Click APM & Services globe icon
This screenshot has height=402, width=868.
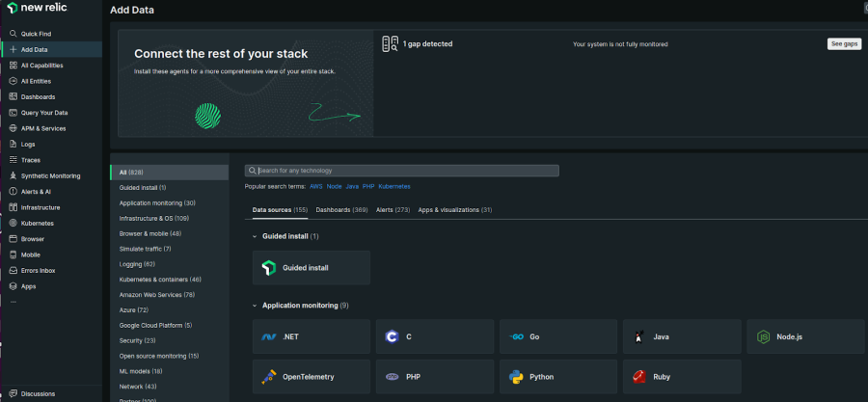[x=14, y=128]
